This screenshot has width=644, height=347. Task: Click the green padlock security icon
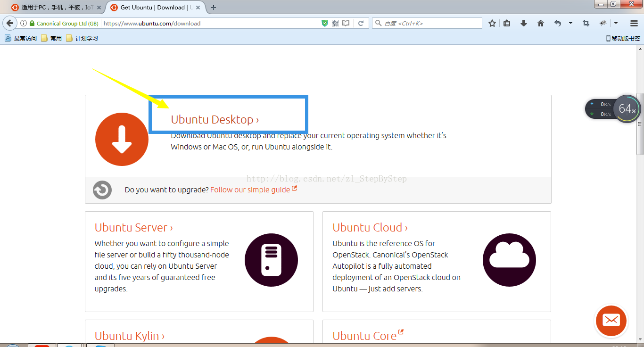coord(32,23)
